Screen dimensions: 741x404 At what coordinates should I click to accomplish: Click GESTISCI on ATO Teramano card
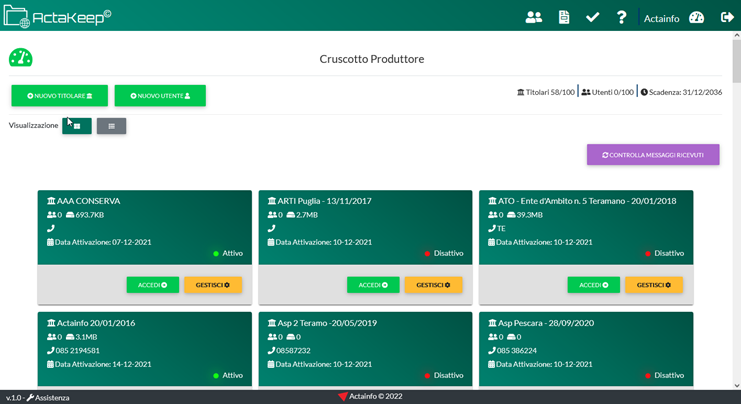point(653,285)
